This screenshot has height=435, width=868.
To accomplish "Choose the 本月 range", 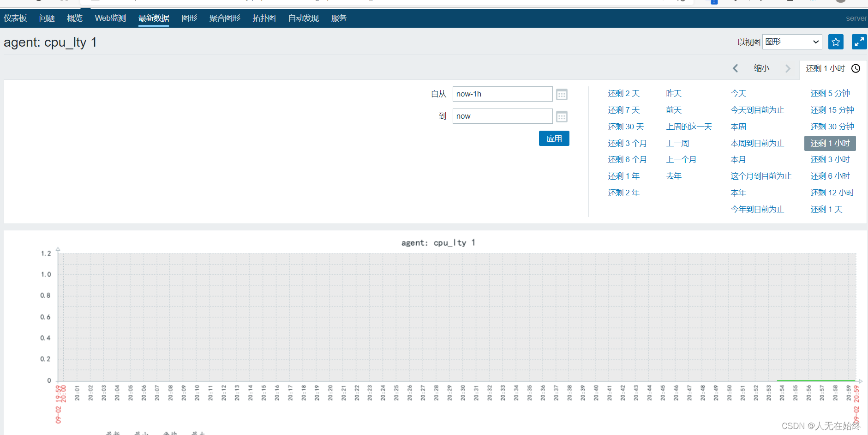I will [x=738, y=160].
